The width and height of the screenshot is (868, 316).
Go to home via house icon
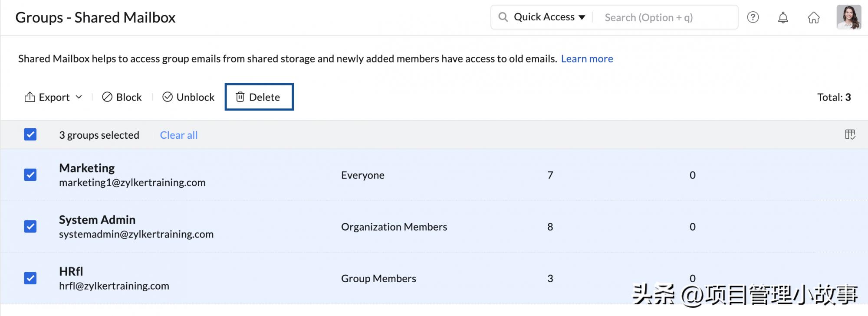tap(813, 17)
